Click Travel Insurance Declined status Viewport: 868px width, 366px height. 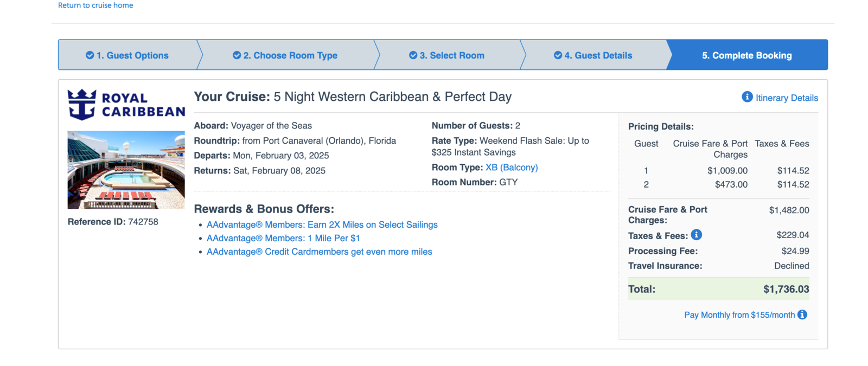pyautogui.click(x=792, y=266)
